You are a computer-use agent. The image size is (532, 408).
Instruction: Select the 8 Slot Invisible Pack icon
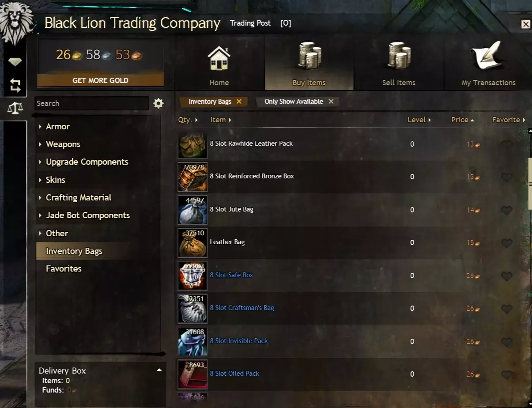(x=192, y=341)
